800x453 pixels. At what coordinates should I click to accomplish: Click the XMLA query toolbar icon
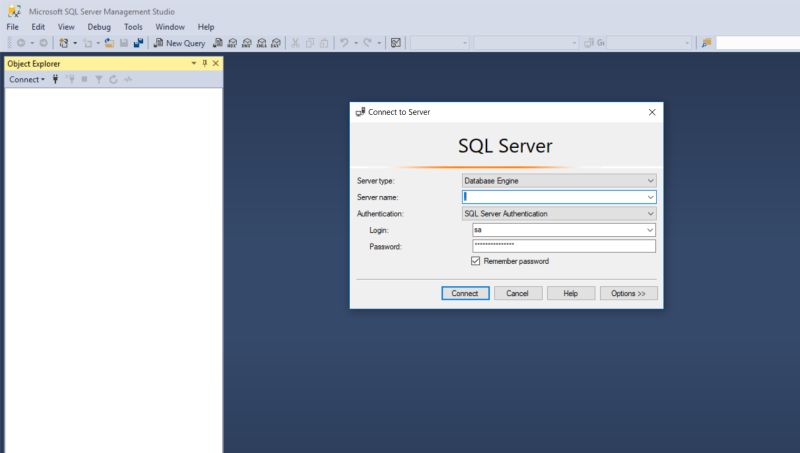[x=262, y=43]
